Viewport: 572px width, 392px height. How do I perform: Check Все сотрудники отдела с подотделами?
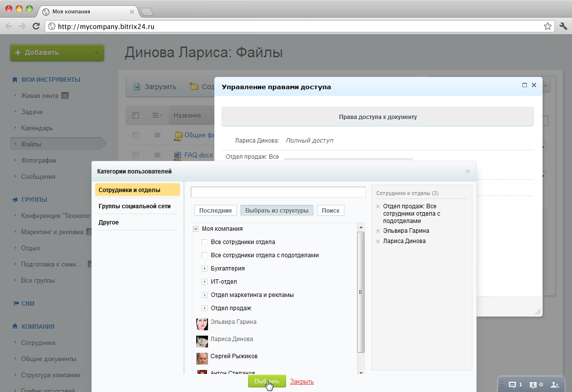click(205, 255)
